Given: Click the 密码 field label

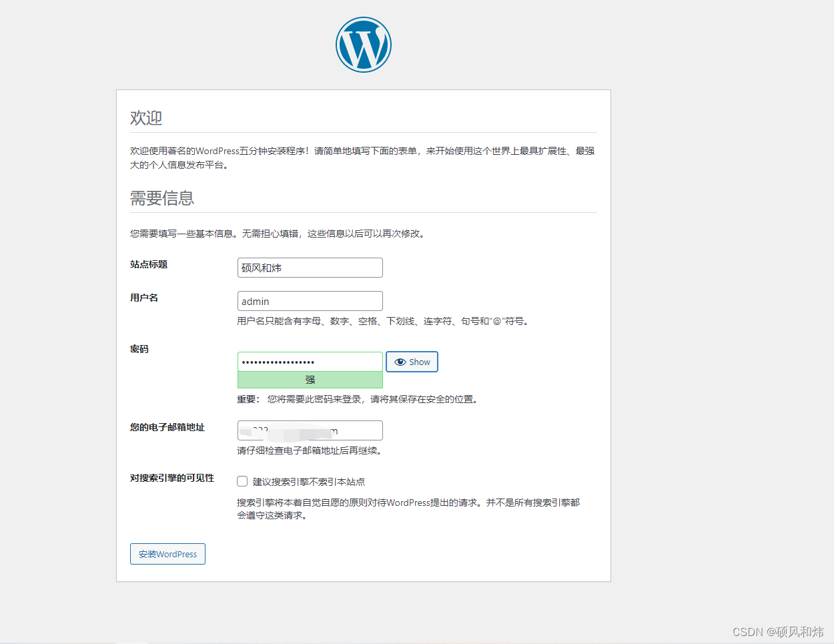Looking at the screenshot, I should point(139,349).
